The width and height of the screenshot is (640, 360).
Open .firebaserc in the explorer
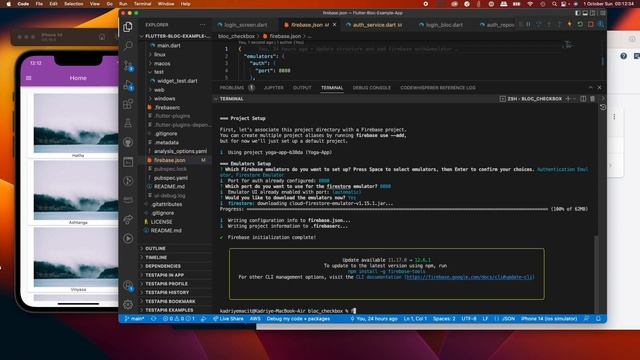point(167,107)
